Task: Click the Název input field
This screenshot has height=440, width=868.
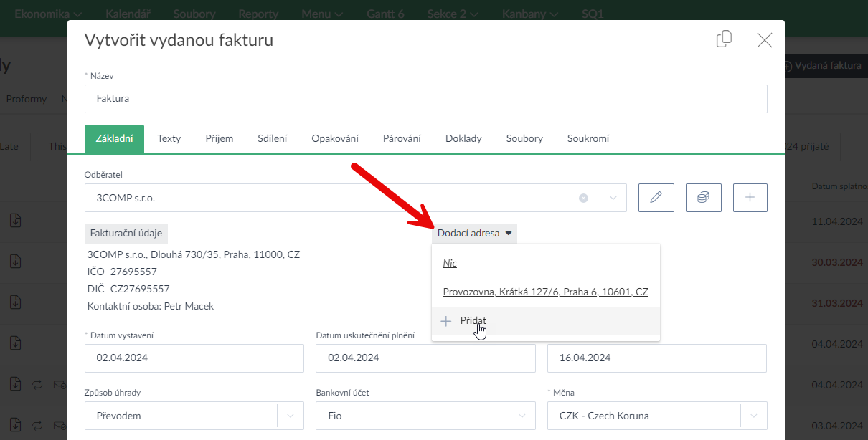Action: coord(425,99)
